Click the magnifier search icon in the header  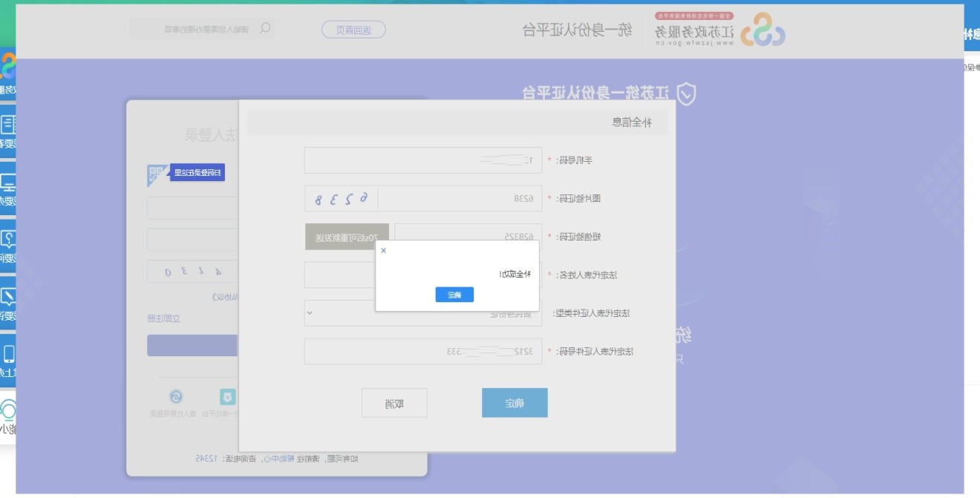[265, 29]
